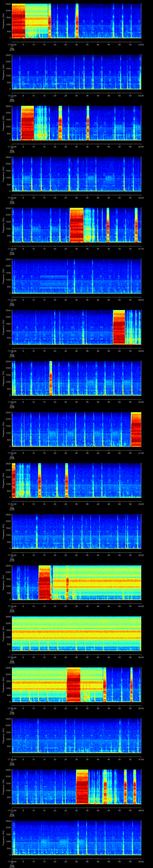This screenshot has width=153, height=868.
Task: Click the 25:00 end time label
Action: pyautogui.click(x=141, y=147)
